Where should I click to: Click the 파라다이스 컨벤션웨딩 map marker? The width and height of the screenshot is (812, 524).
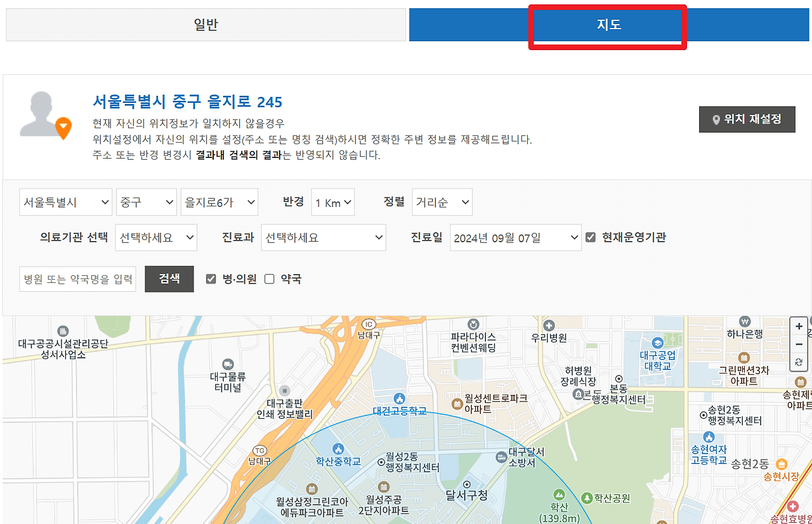[473, 325]
